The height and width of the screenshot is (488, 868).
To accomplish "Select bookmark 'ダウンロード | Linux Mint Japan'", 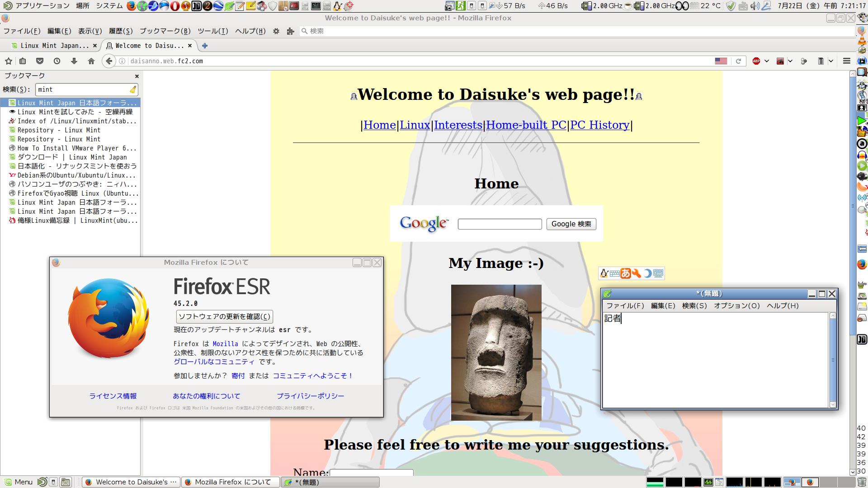I will (x=71, y=157).
